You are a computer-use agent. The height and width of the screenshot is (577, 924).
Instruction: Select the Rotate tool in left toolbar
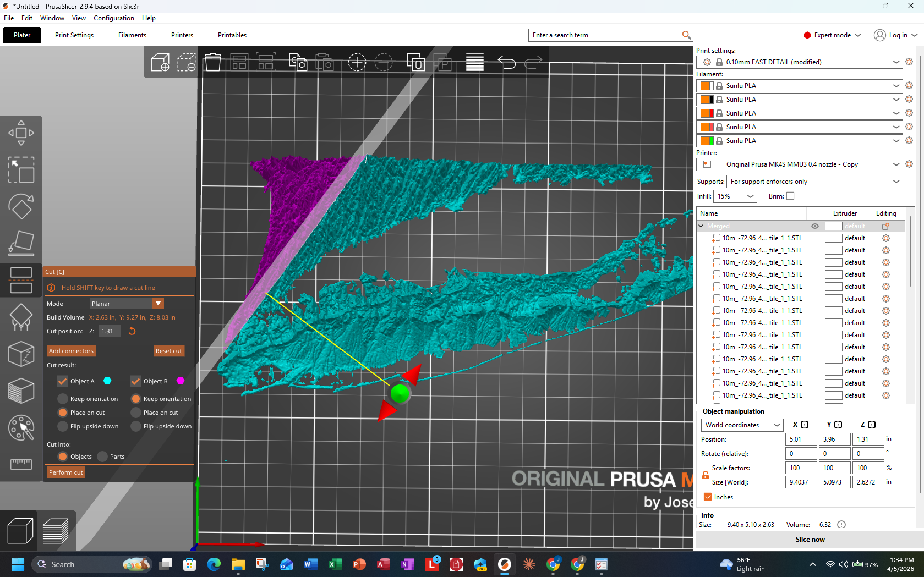21,207
